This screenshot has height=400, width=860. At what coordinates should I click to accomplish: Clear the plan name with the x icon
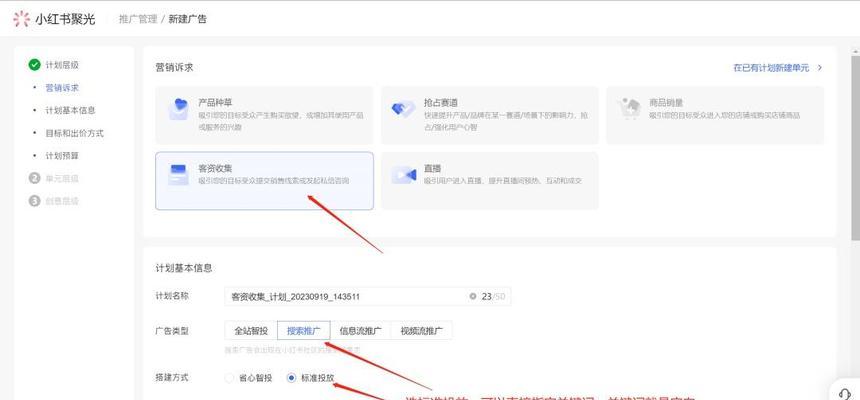(x=473, y=296)
